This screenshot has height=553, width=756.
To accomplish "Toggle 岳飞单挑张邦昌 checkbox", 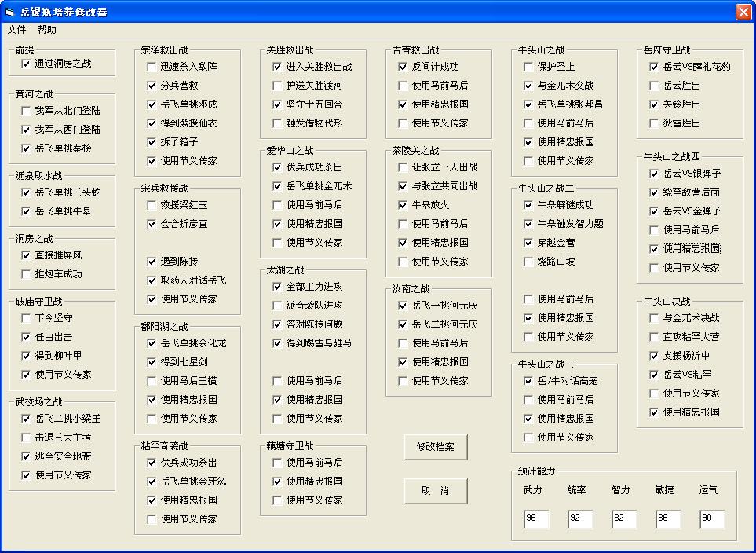I will [x=528, y=104].
